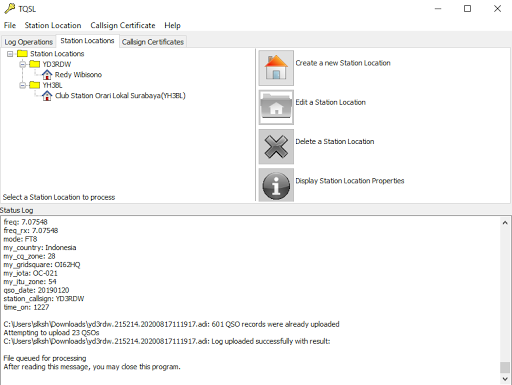
Task: Select the YH3BL callsign tree label
Action: coord(52,85)
